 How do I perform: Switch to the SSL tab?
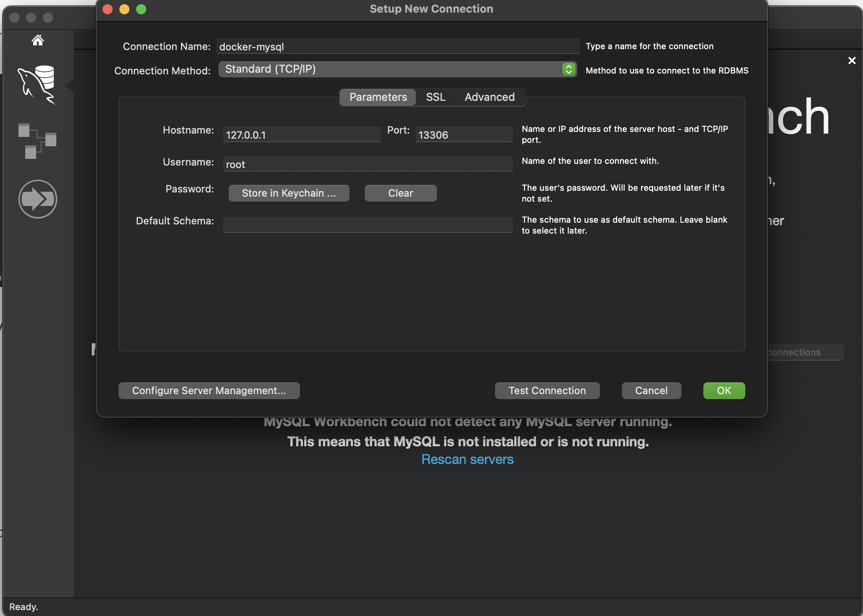point(435,97)
